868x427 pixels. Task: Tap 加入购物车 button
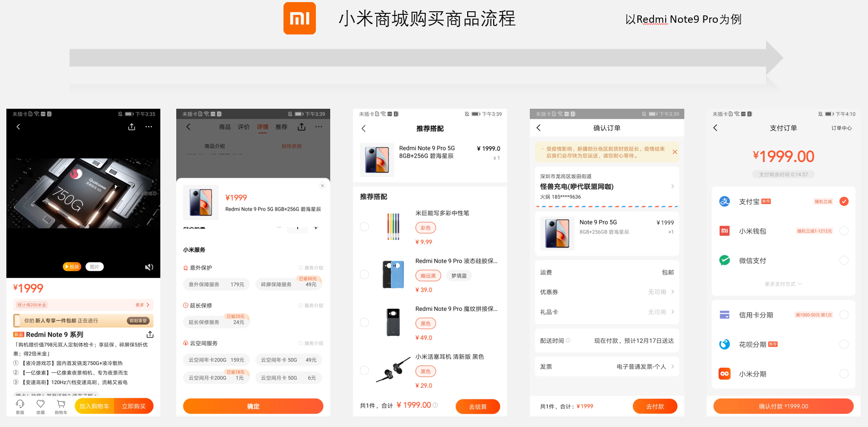pos(94,406)
